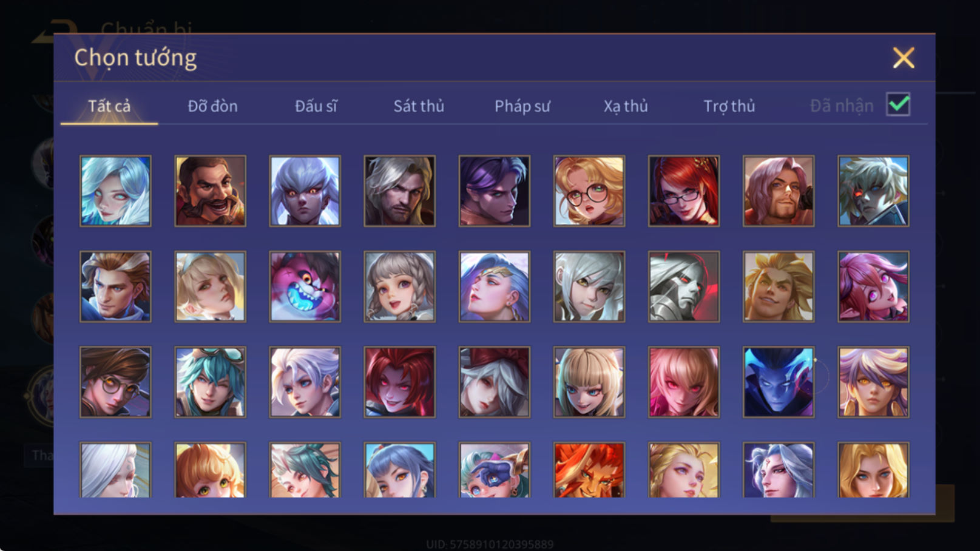Image resolution: width=980 pixels, height=551 pixels.
Task: Select the mustached brown-haired hero portrait
Action: 211,191
